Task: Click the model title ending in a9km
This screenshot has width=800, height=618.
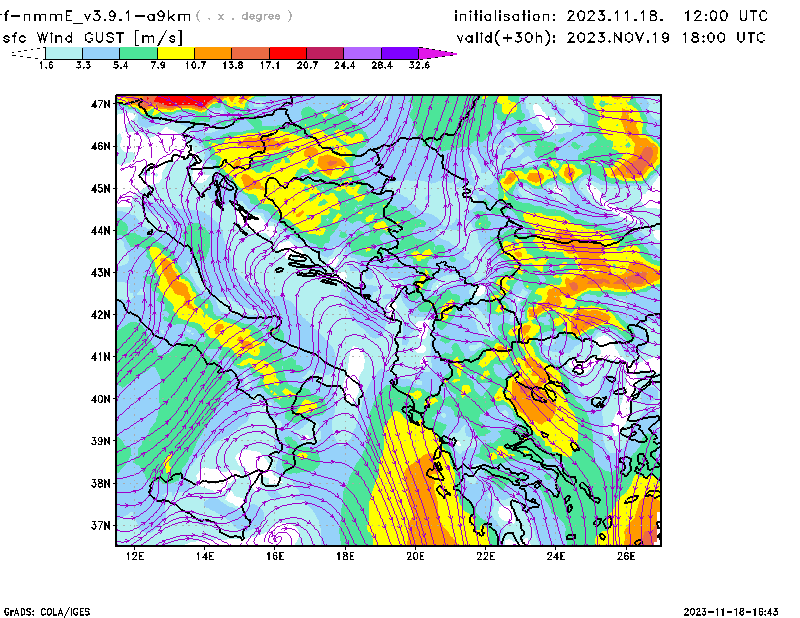Action: point(95,16)
